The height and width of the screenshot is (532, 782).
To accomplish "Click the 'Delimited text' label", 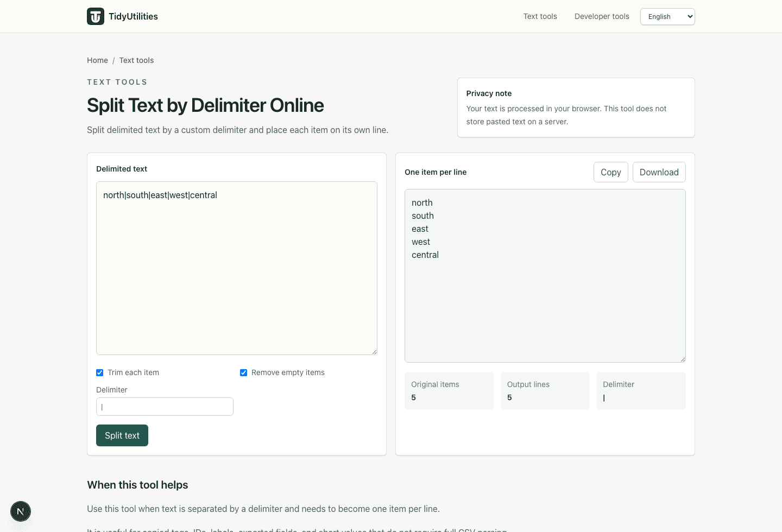I will click(x=122, y=169).
